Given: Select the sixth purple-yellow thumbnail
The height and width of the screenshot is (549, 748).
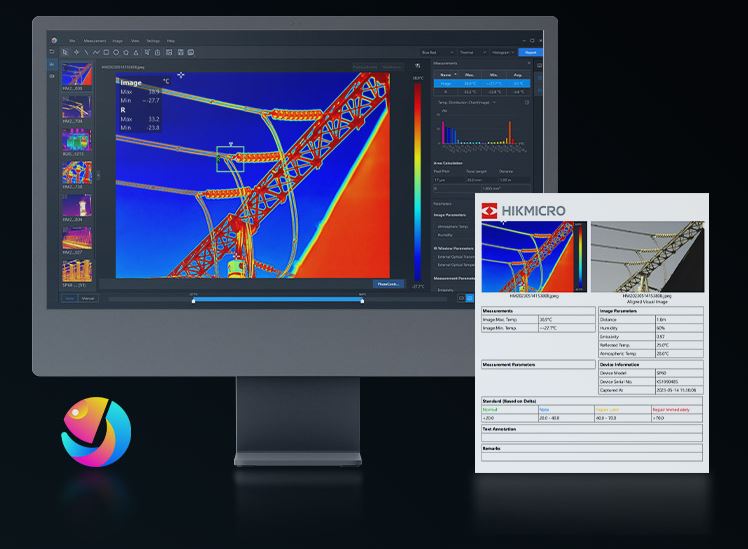Looking at the screenshot, I should [x=77, y=238].
